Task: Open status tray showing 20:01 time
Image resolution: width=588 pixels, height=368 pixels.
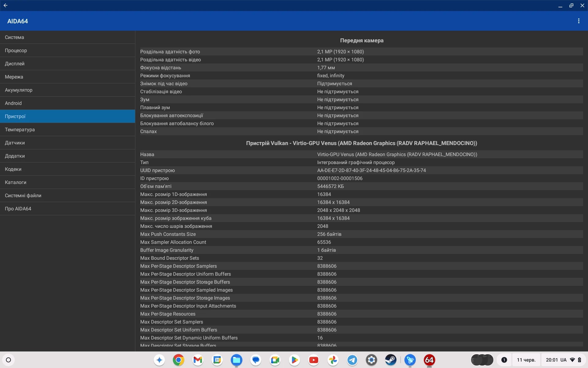Action: (563, 360)
